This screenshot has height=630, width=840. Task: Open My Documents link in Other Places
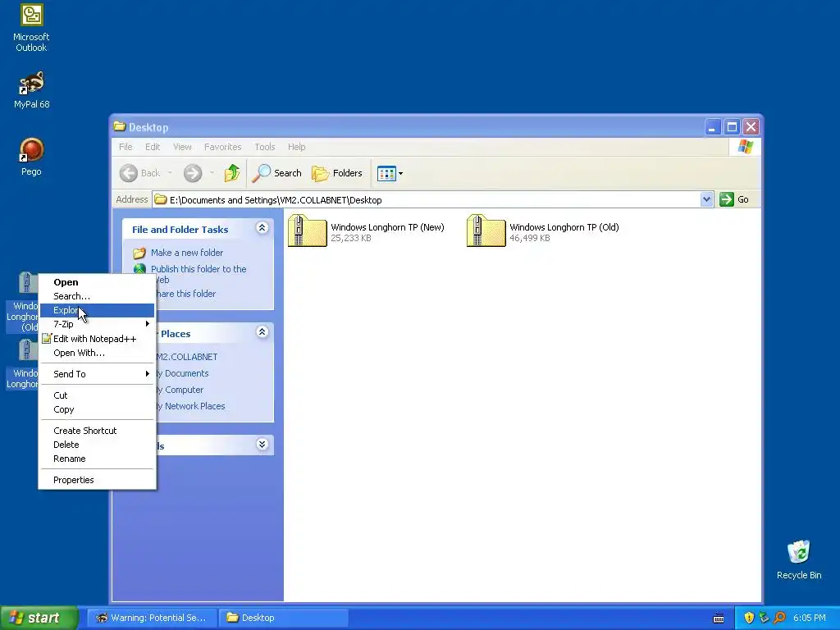coord(183,373)
